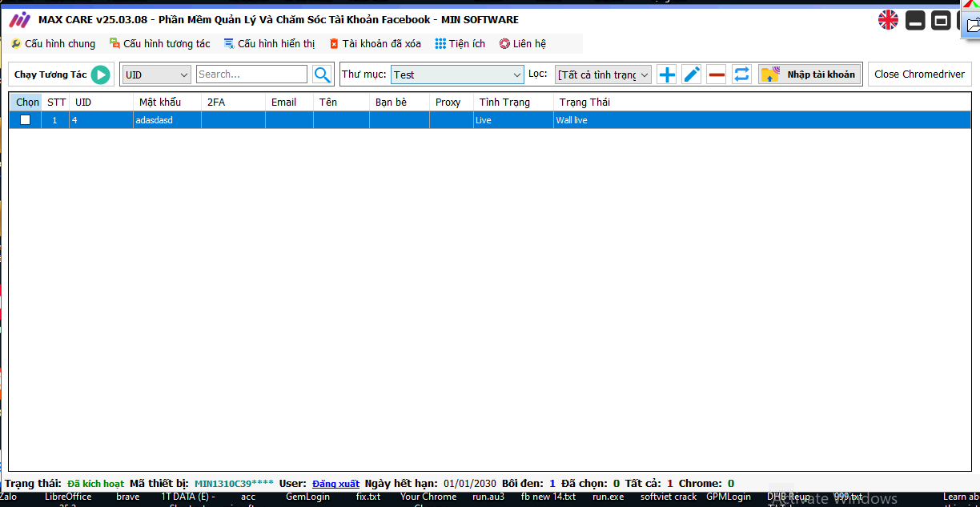This screenshot has height=507, width=980.
Task: Open the UID search type dropdown
Action: [x=157, y=74]
